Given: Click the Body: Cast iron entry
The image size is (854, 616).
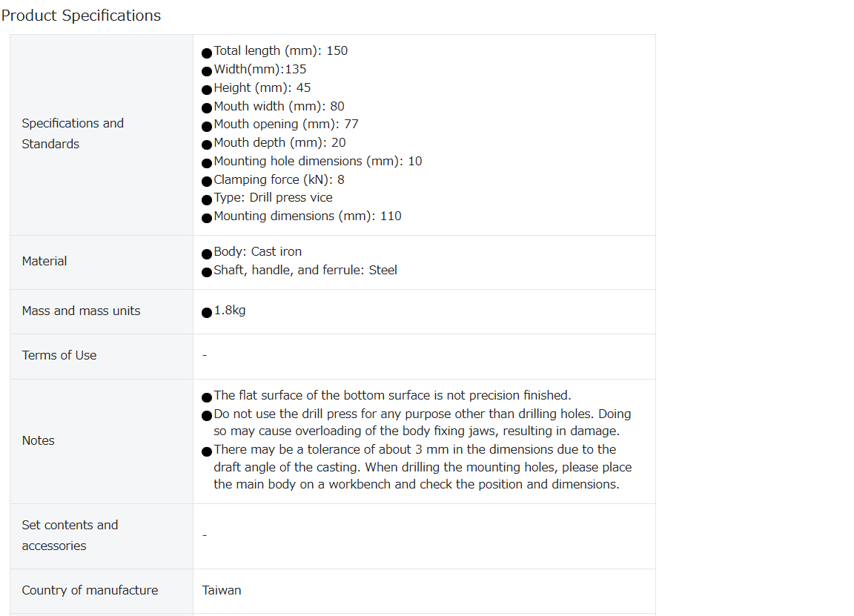Looking at the screenshot, I should pos(258,251).
